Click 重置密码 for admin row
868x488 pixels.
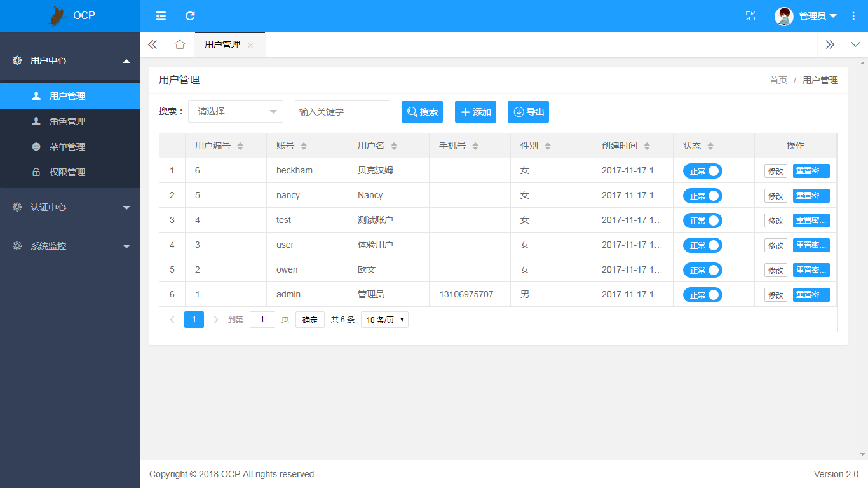click(811, 295)
